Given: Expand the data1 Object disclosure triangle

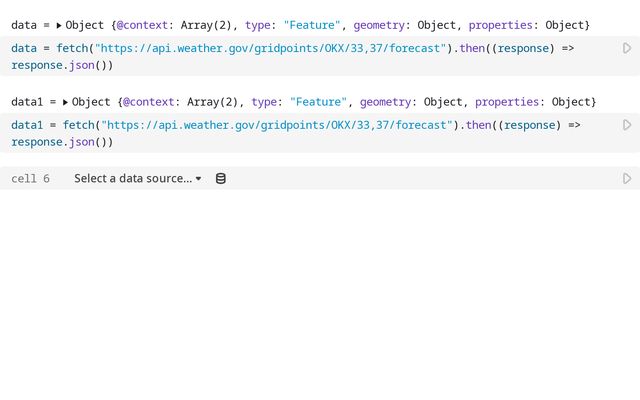Looking at the screenshot, I should click(65, 102).
